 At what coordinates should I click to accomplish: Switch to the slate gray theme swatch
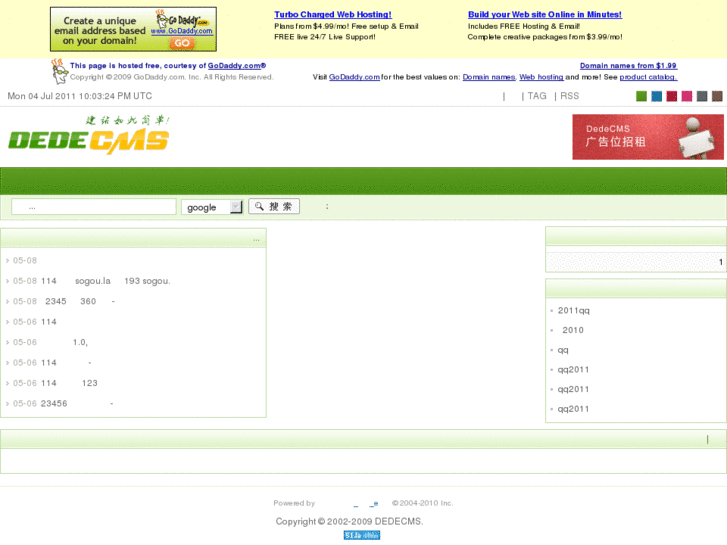click(702, 96)
